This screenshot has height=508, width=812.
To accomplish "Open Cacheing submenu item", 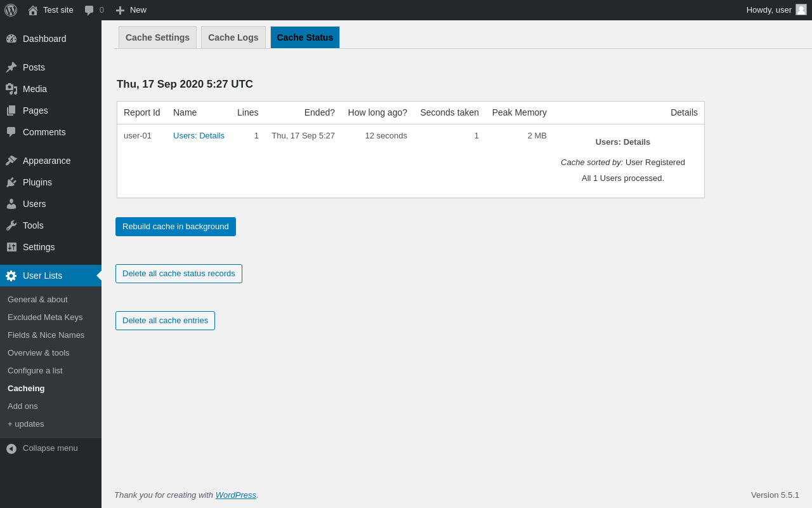I will pos(26,389).
